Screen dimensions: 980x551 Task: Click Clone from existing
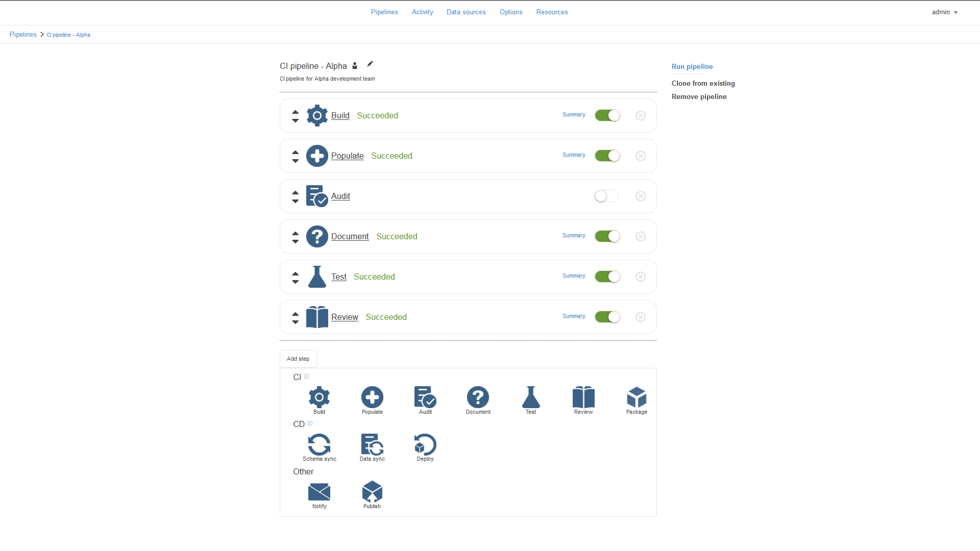(703, 83)
